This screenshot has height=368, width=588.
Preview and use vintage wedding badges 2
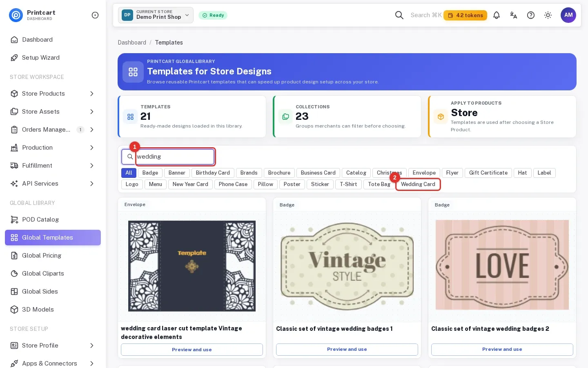coord(502,349)
